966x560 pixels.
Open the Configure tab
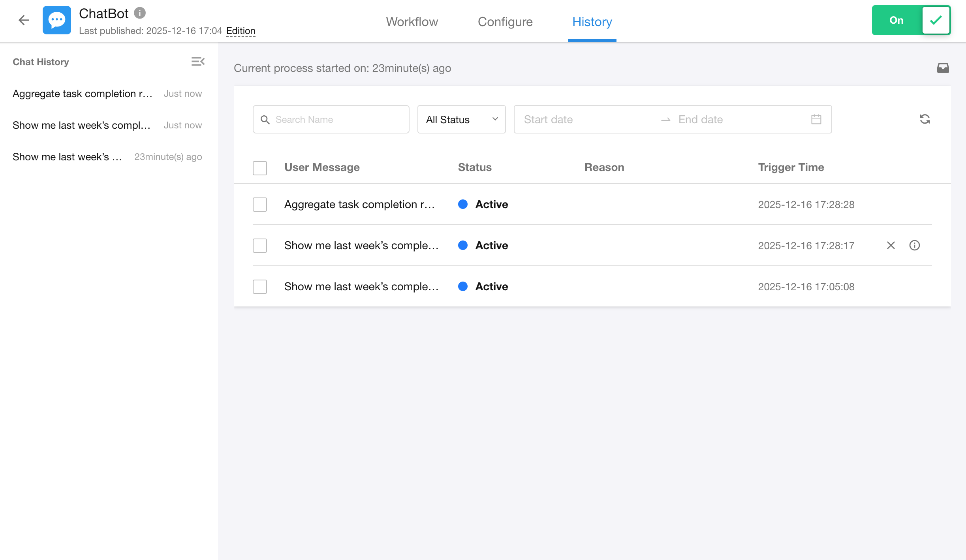click(505, 22)
